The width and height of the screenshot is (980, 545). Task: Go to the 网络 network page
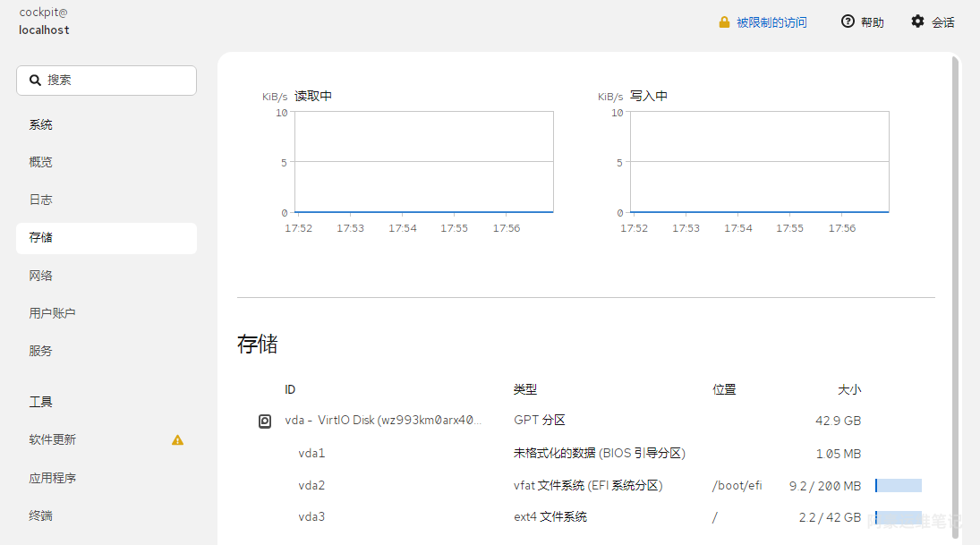[x=41, y=276]
